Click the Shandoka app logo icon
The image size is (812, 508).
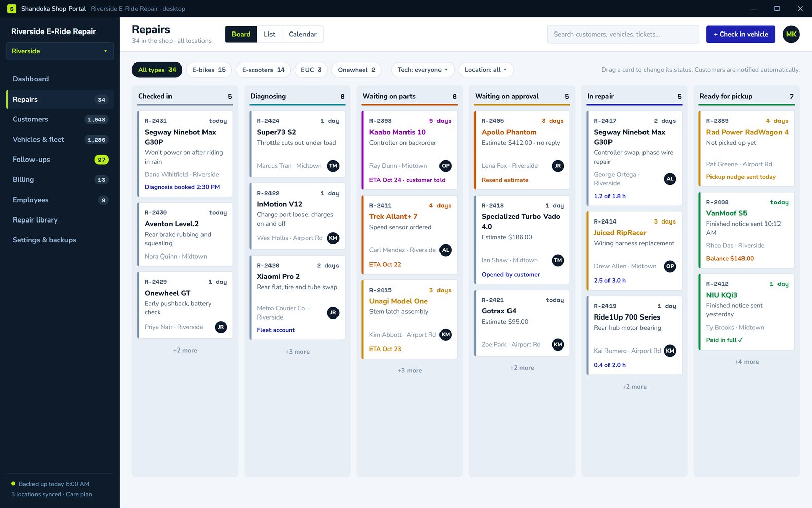[11, 9]
